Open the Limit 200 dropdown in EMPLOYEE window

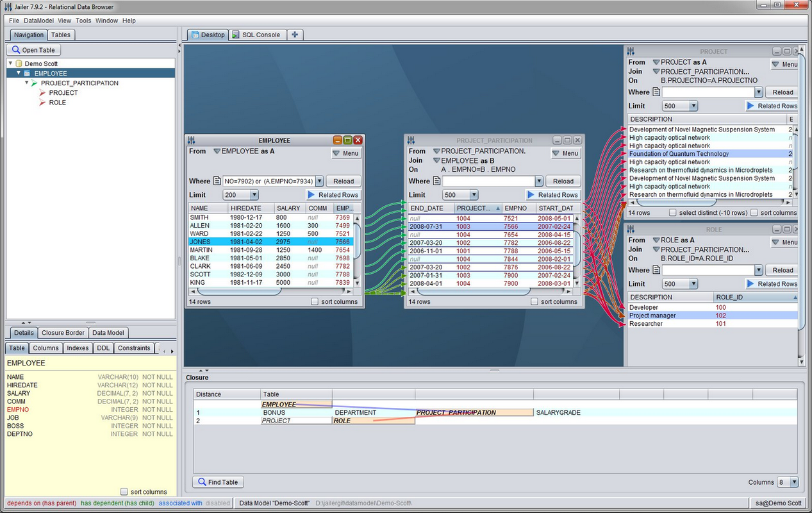(x=240, y=195)
